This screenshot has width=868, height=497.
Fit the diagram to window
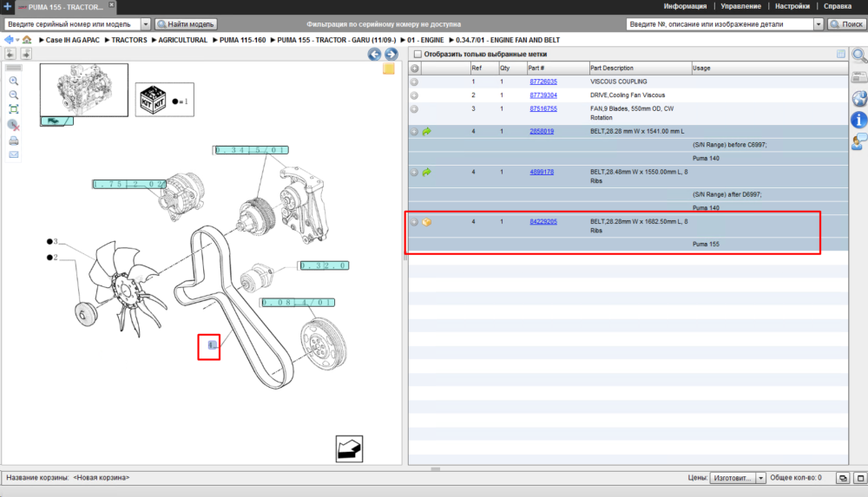(14, 109)
